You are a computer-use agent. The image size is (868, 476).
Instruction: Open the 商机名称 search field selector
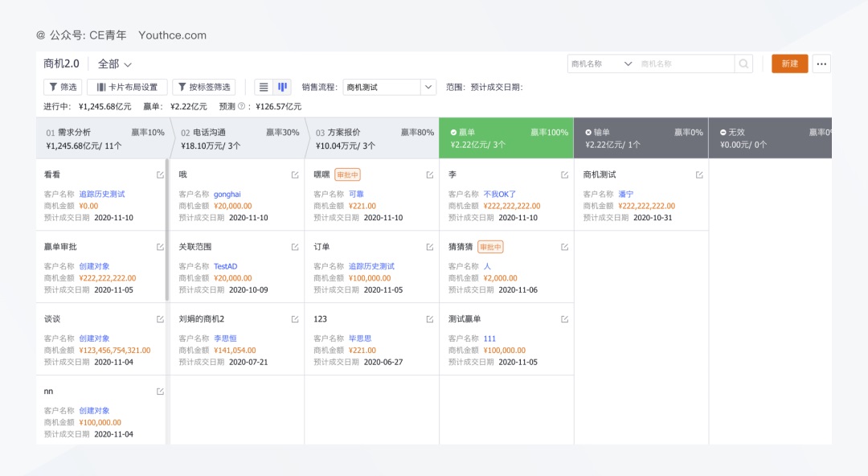[x=601, y=64]
